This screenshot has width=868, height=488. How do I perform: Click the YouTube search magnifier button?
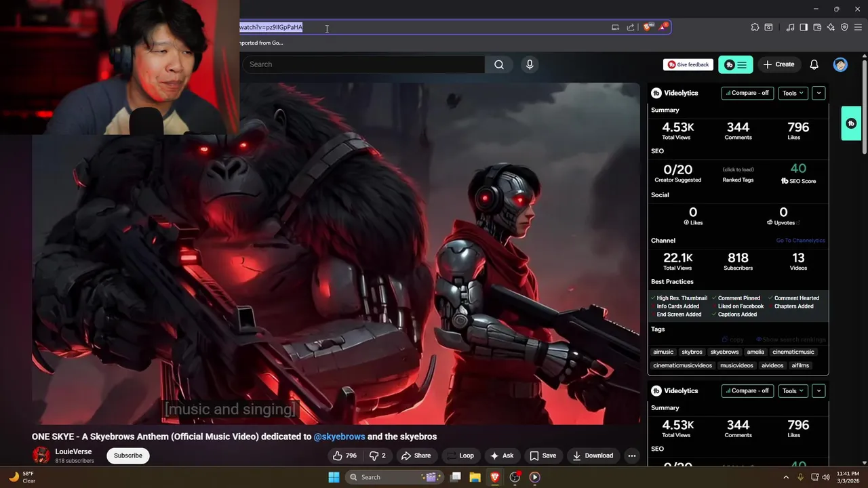click(499, 64)
